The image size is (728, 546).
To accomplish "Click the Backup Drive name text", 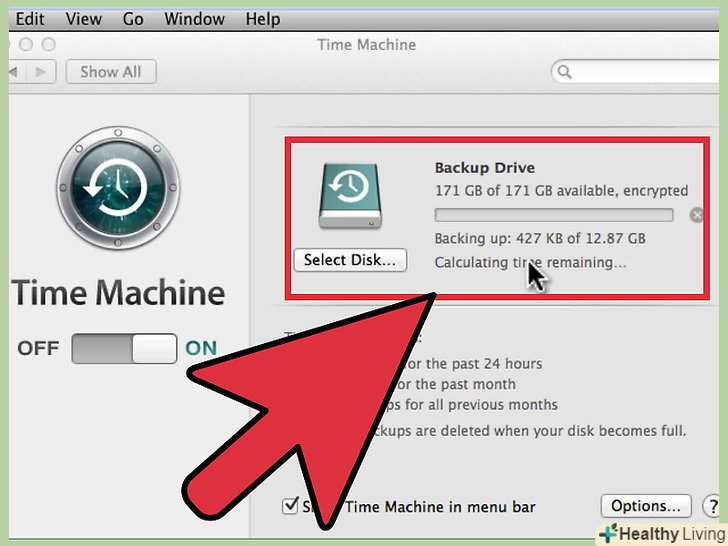I will coord(485,168).
